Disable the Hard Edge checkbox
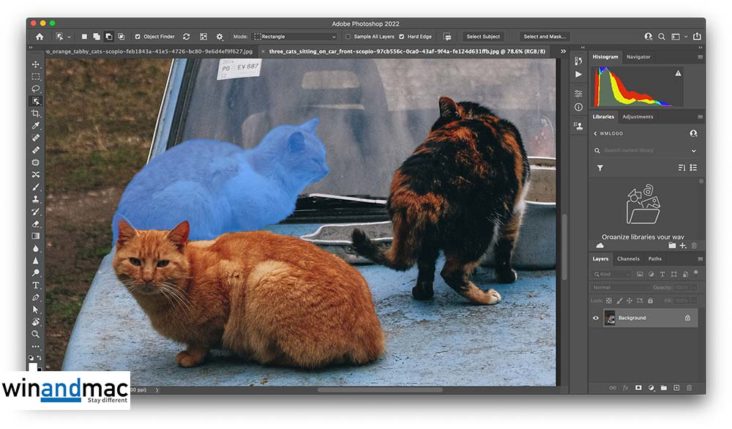 pyautogui.click(x=402, y=37)
